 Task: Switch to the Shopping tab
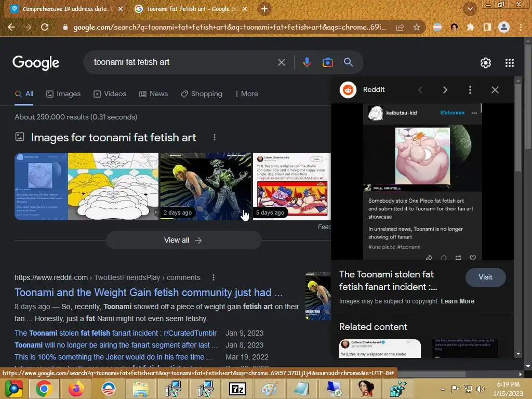(x=202, y=94)
